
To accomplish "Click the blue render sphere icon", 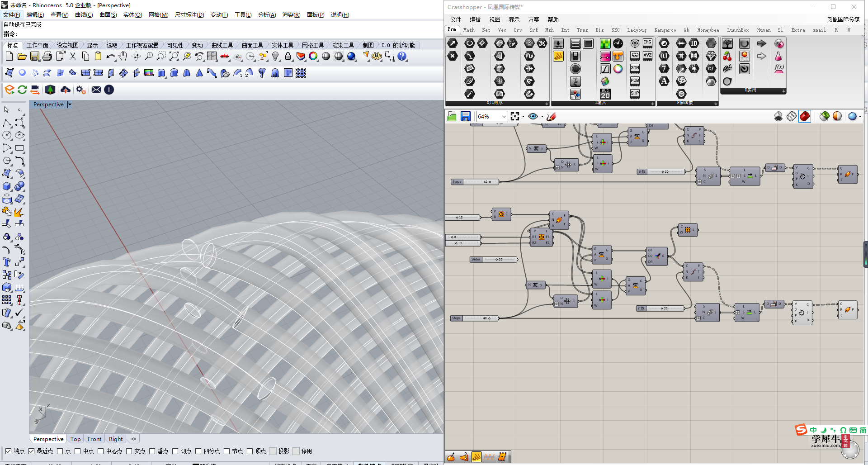I will [351, 56].
